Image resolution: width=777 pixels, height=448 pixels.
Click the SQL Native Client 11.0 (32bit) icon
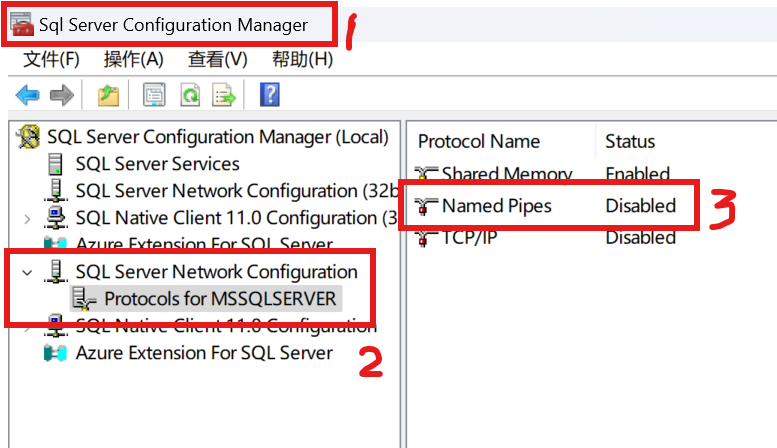(56, 218)
